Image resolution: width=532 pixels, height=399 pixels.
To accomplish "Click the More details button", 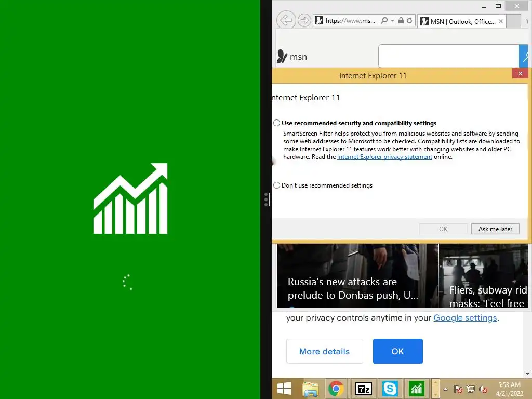I will pyautogui.click(x=324, y=351).
